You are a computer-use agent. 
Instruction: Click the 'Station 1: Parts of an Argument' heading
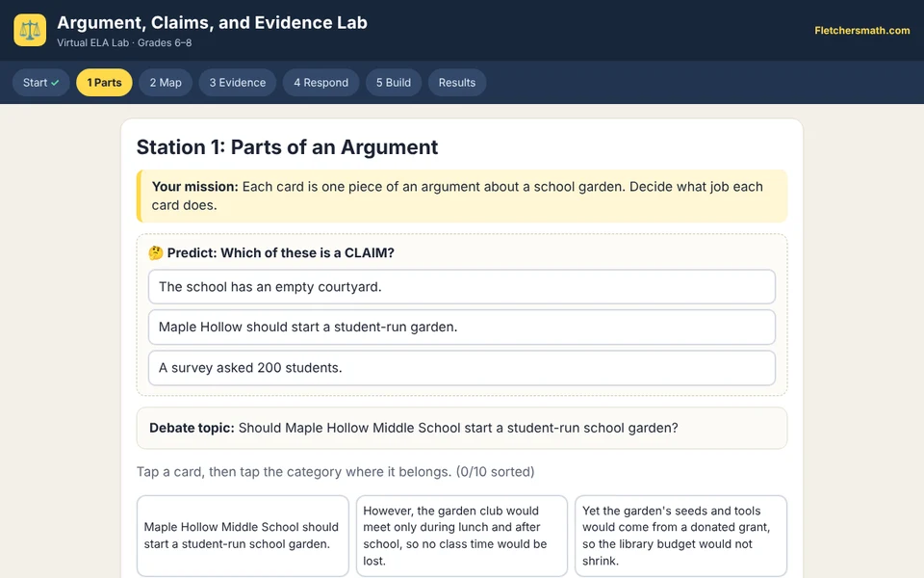point(287,146)
